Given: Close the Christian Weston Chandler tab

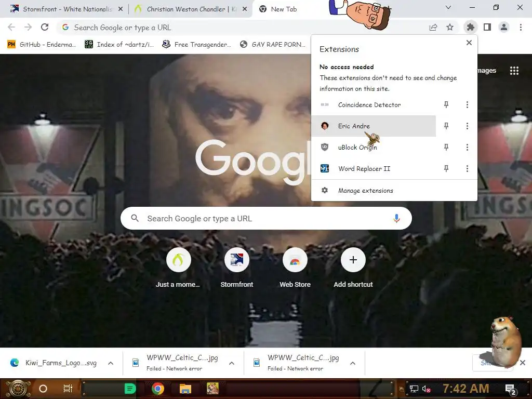Looking at the screenshot, I should 245,9.
